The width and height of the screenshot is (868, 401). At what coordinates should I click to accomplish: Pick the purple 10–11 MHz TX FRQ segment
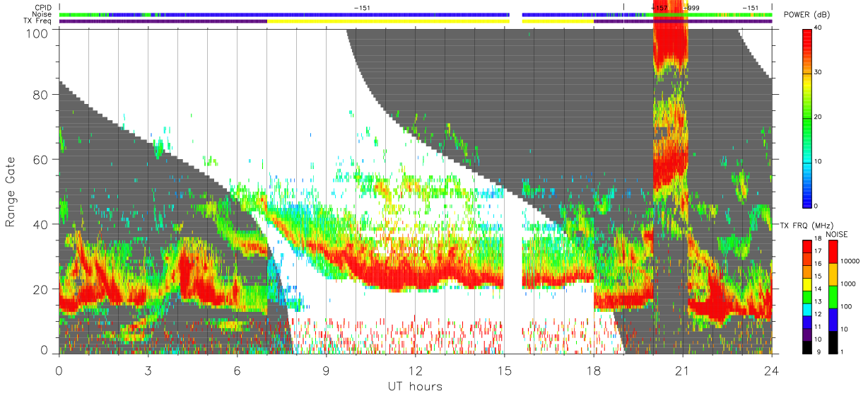click(808, 335)
